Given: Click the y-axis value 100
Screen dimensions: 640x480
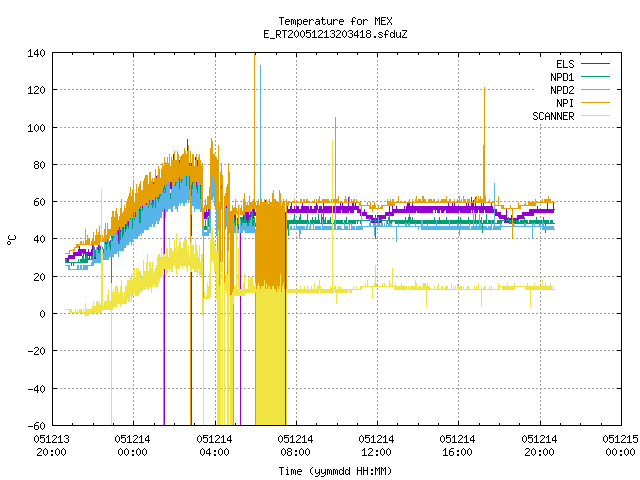Looking at the screenshot, I should click(36, 128).
